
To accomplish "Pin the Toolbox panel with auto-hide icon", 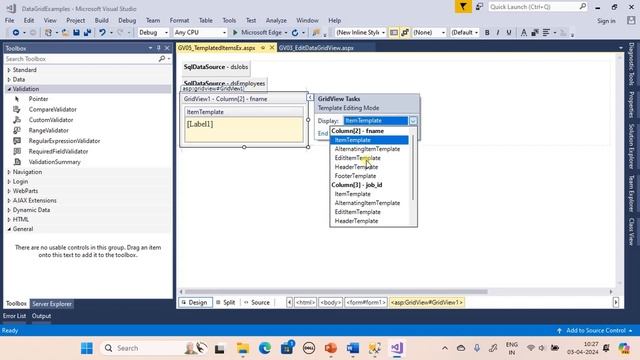I will [x=159, y=48].
